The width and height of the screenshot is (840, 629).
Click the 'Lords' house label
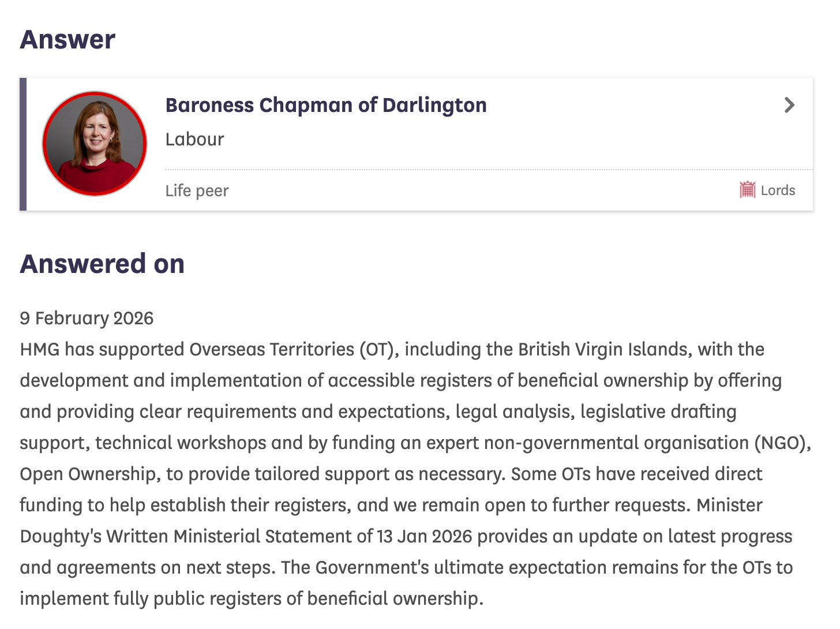coord(778,190)
